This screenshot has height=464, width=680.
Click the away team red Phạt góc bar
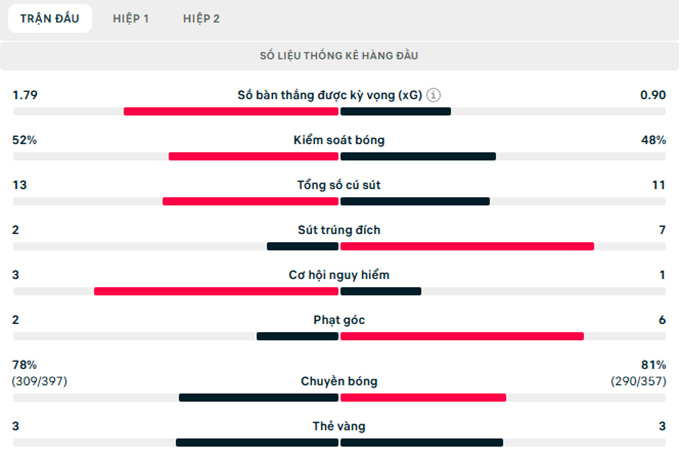click(x=460, y=336)
